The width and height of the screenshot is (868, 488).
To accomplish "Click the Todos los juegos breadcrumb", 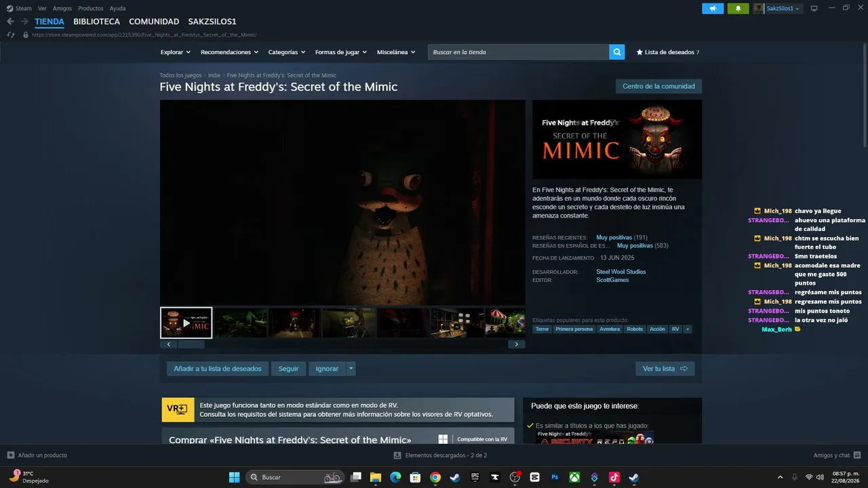I will [180, 75].
